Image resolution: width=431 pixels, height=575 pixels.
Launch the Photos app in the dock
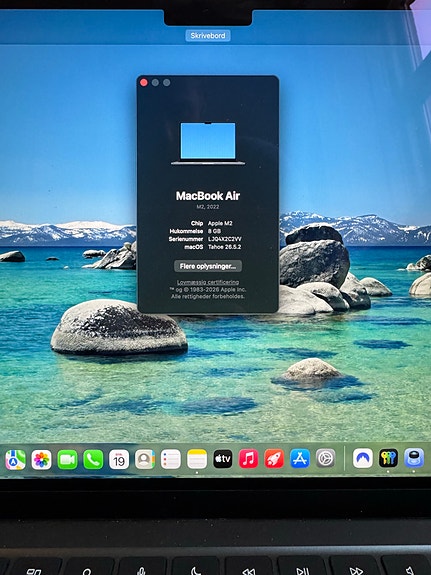[41, 459]
